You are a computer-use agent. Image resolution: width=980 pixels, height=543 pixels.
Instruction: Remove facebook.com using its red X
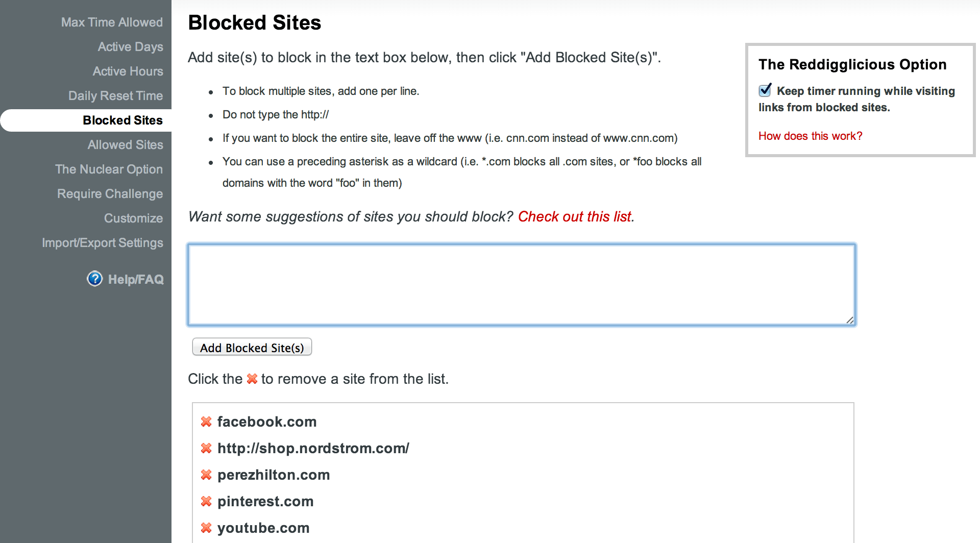pyautogui.click(x=206, y=422)
